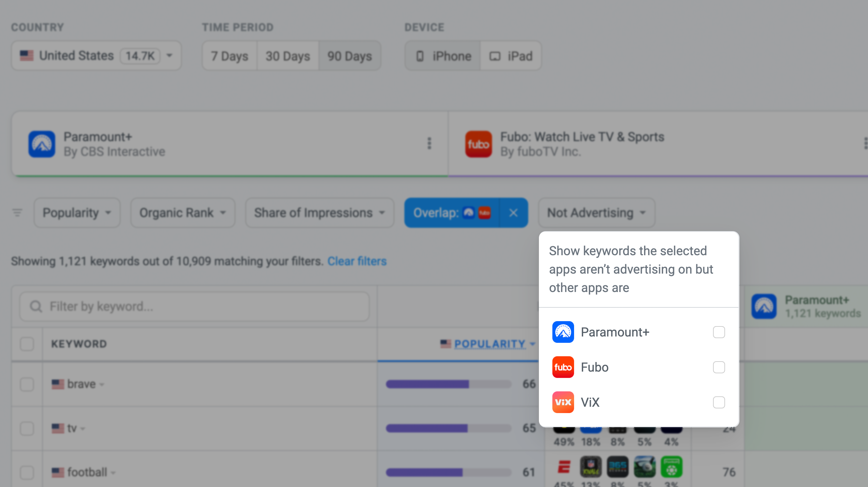Click the Paramount+ icon in the Overlap chip
Screen dimensions: 868x487
(x=468, y=212)
